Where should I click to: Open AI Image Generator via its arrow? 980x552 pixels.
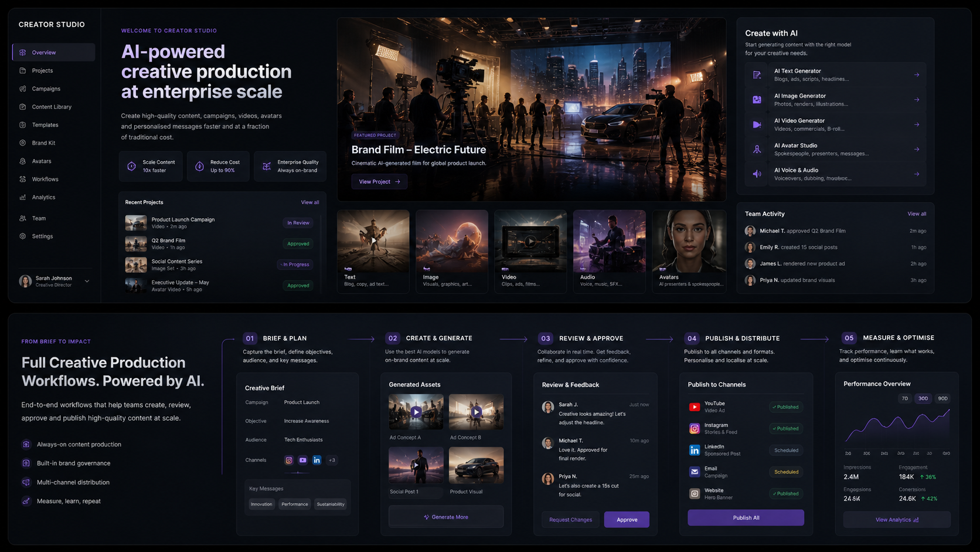pos(917,100)
